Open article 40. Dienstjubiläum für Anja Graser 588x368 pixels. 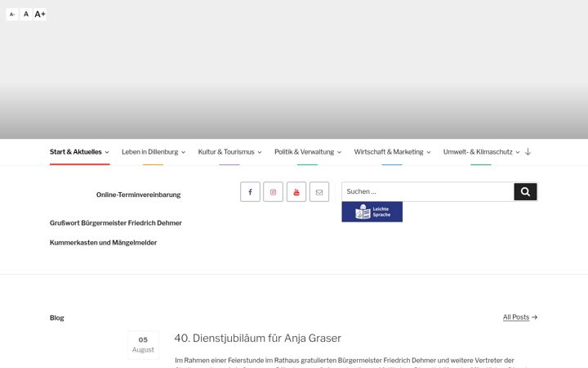[257, 338]
